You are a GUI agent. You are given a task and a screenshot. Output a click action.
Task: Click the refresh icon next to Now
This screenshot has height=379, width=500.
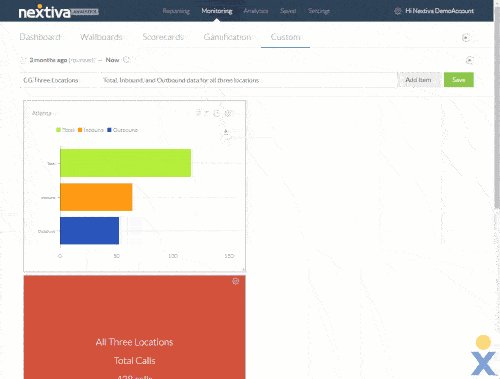126,60
